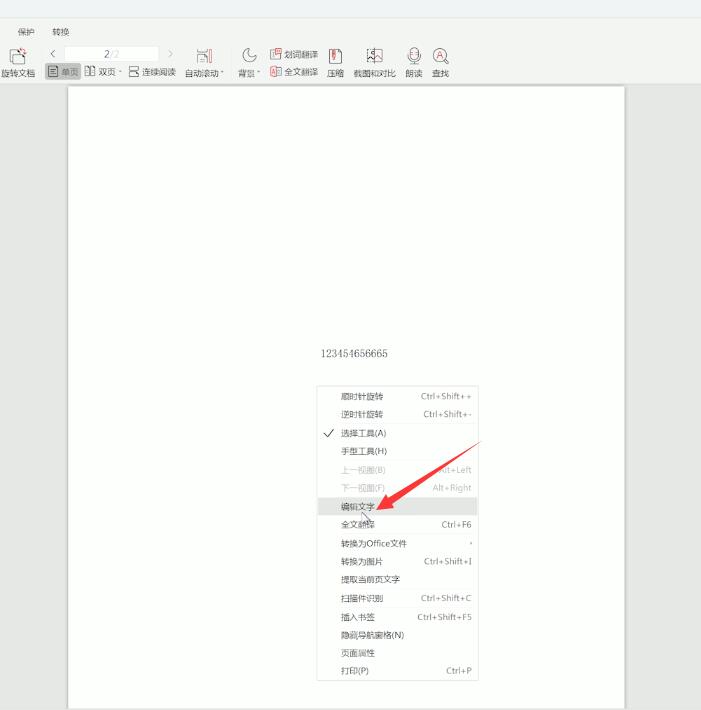Go to previous page arrow
The width and height of the screenshot is (701, 710).
tap(53, 54)
